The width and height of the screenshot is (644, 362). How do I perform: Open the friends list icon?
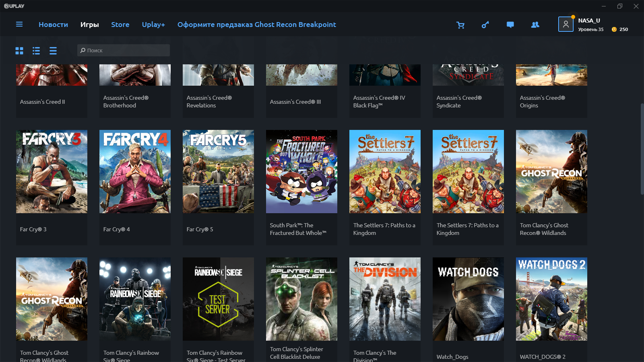coord(535,25)
